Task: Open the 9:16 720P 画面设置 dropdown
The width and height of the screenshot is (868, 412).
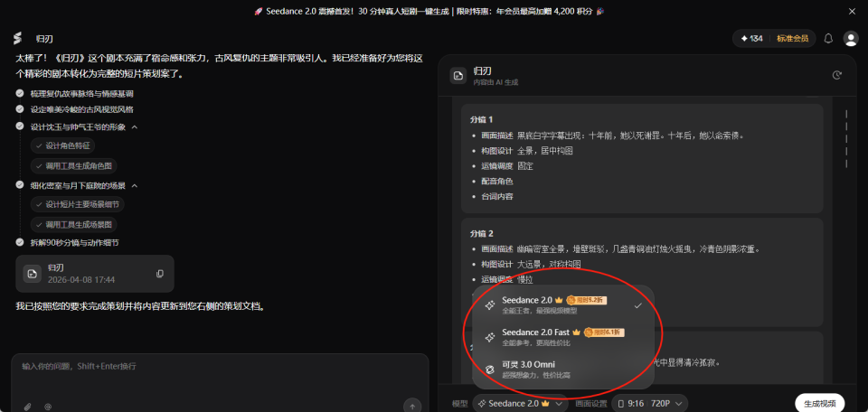Action: click(650, 403)
